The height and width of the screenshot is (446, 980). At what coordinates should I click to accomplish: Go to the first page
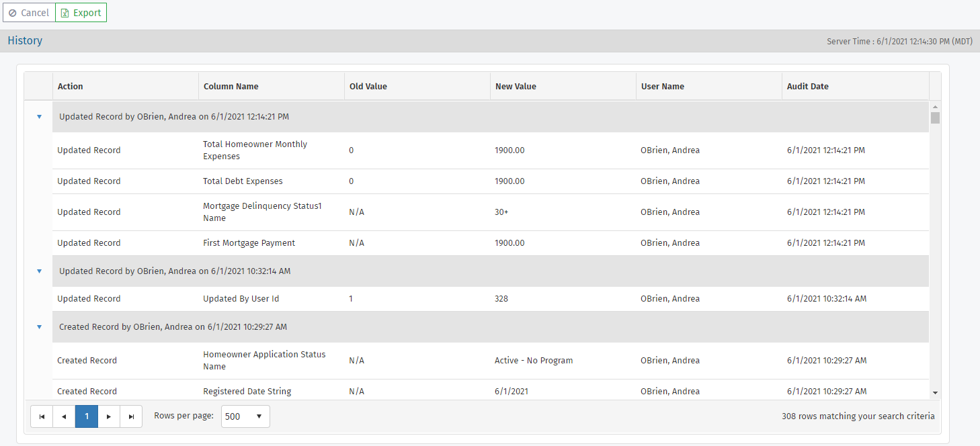(x=42, y=416)
